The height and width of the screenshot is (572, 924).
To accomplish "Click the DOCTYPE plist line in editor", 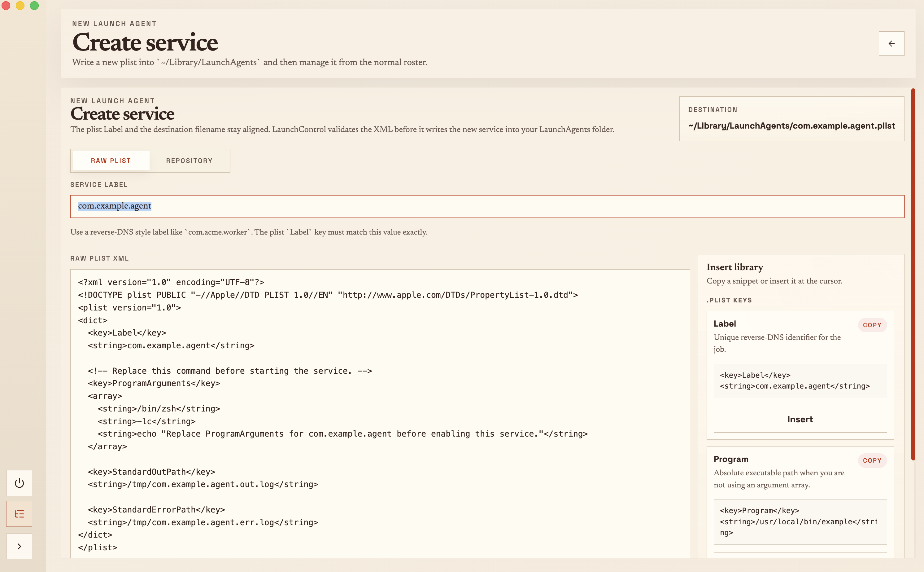I will point(328,295).
